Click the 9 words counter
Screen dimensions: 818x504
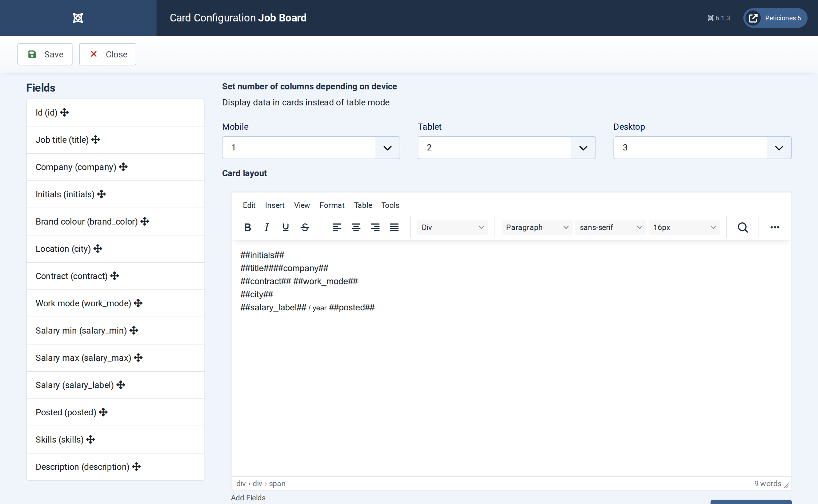[x=767, y=484]
